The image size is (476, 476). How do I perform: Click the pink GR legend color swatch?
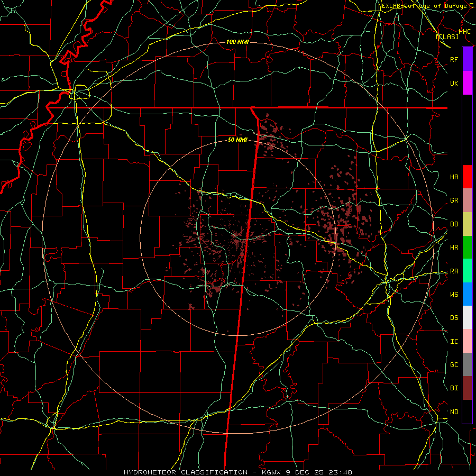[467, 200]
